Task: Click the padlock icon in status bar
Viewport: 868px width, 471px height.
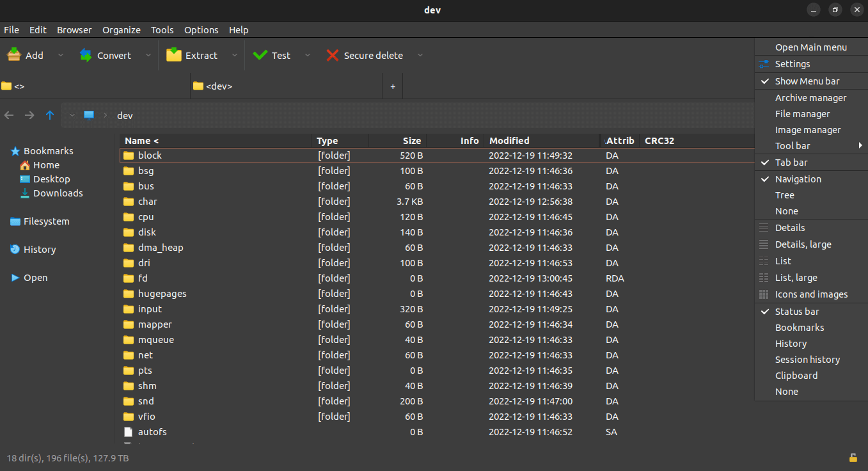Action: click(x=853, y=458)
